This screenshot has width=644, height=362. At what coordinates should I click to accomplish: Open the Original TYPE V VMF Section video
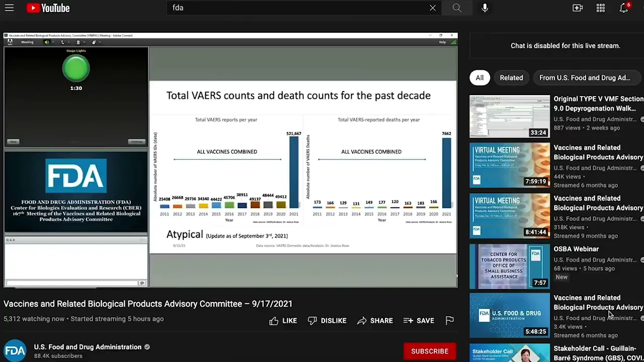point(598,104)
